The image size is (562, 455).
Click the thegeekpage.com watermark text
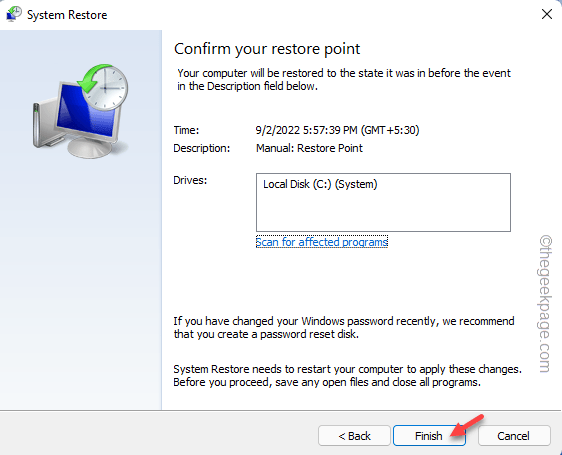[545, 304]
